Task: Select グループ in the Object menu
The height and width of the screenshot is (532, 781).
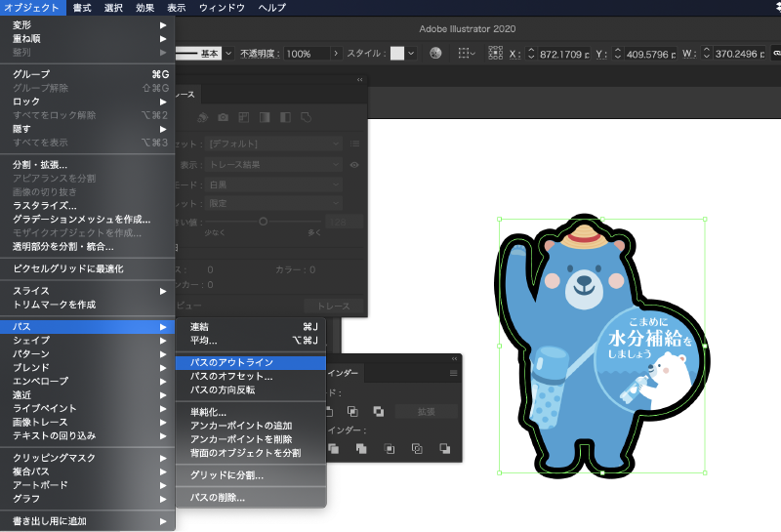Action: 88,74
